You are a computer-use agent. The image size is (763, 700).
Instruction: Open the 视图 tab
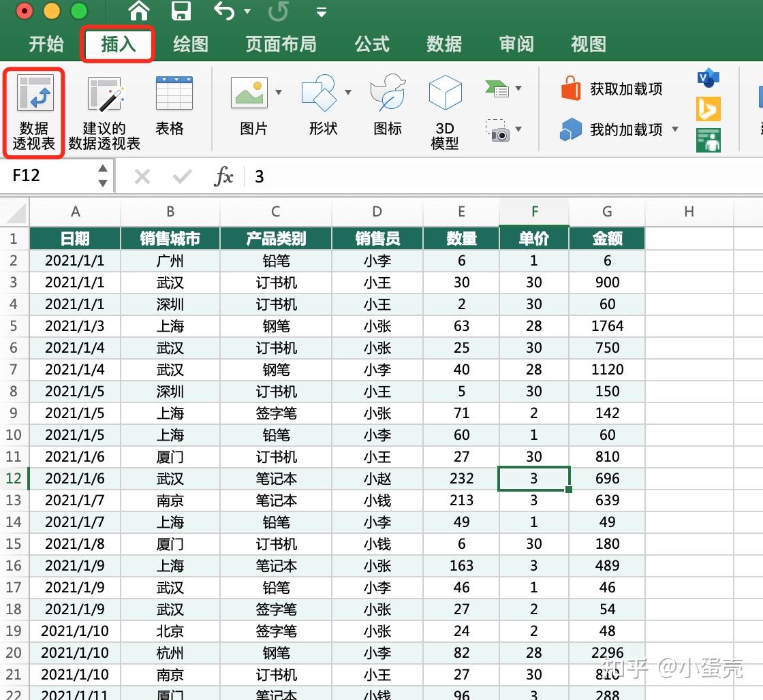(x=589, y=44)
